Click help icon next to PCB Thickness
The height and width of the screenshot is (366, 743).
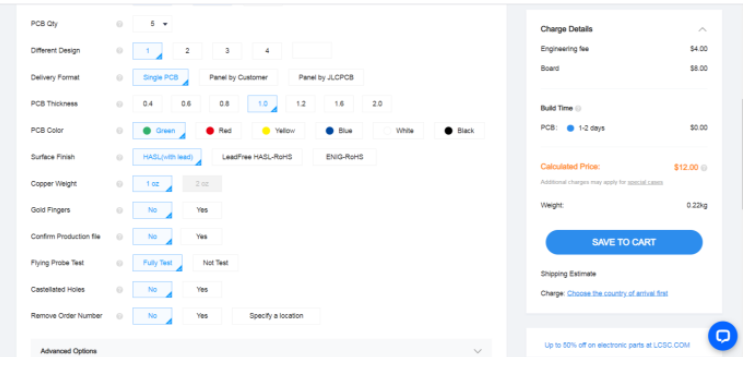coord(119,104)
